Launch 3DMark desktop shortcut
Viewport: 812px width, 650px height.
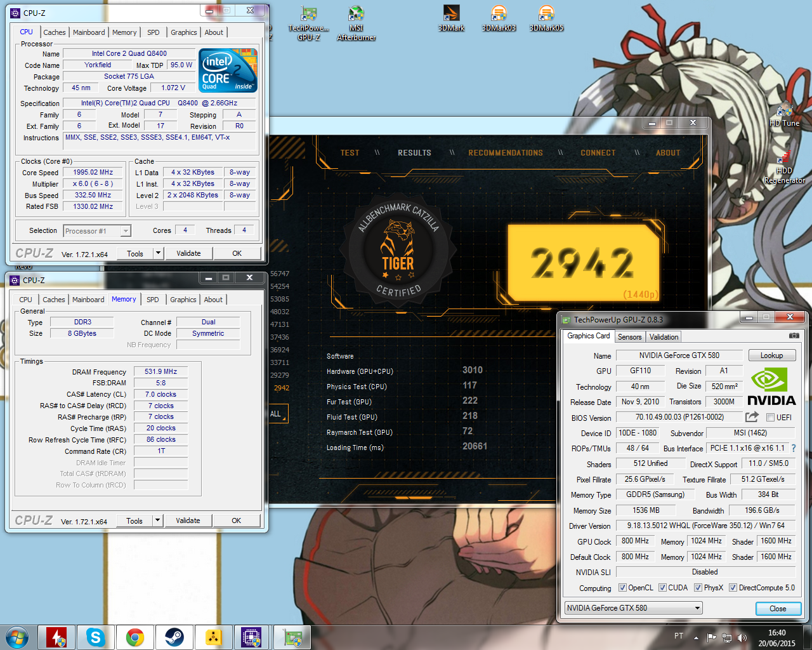[x=452, y=18]
